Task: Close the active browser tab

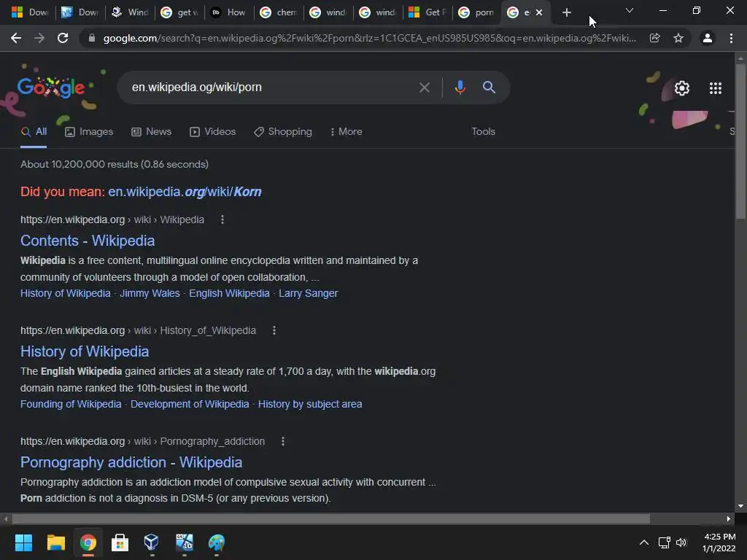Action: click(x=539, y=12)
